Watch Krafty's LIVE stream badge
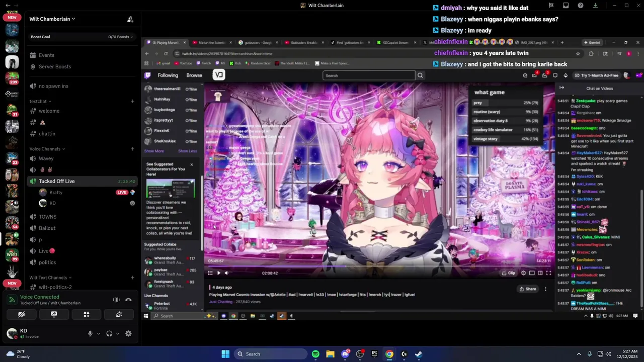 [x=122, y=193]
